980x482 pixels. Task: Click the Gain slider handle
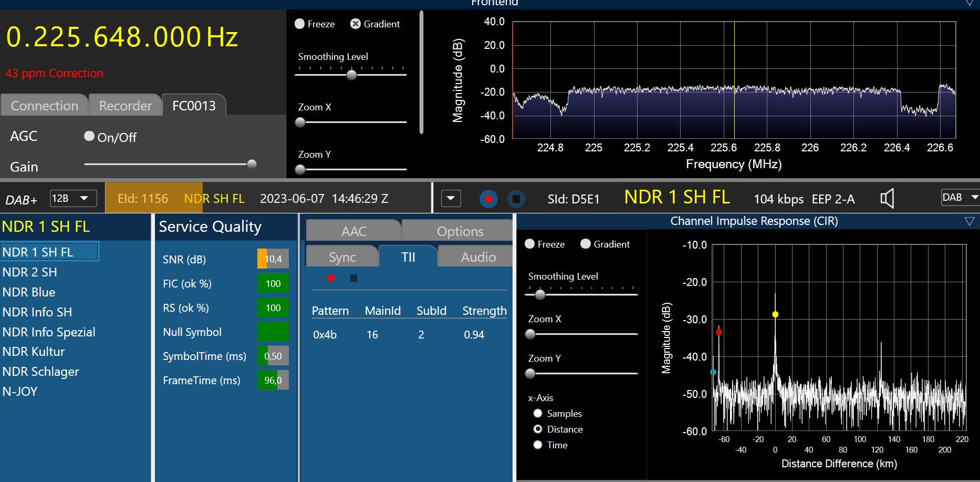coord(252,164)
